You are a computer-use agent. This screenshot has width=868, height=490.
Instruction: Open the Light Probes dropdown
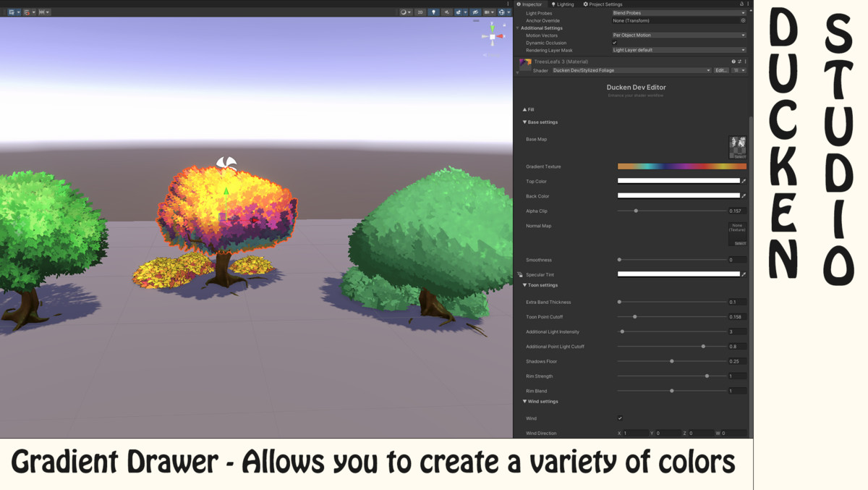point(677,13)
